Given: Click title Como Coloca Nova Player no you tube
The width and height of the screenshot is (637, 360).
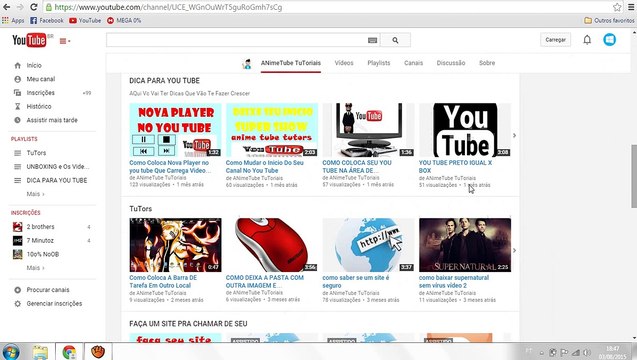Looking at the screenshot, I should 170,167.
